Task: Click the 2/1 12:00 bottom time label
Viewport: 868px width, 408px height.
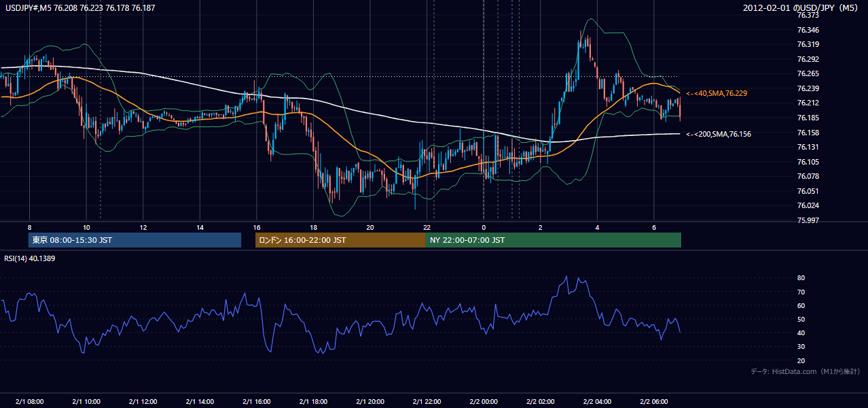Action: point(143,401)
